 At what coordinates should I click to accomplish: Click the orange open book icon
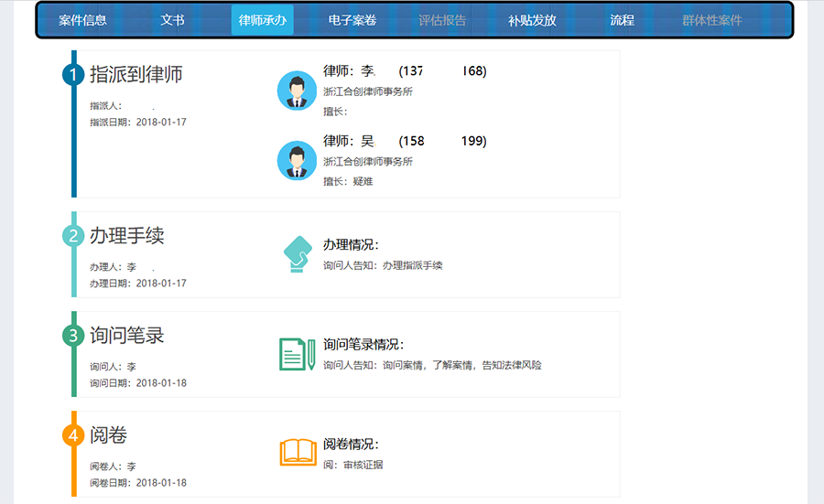[298, 453]
